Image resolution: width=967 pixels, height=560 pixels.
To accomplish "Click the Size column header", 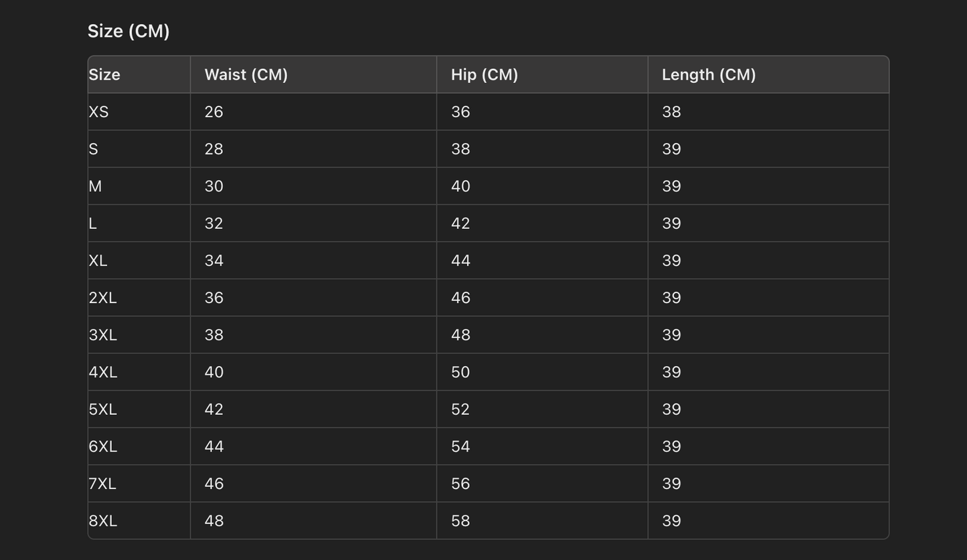I will tap(104, 75).
